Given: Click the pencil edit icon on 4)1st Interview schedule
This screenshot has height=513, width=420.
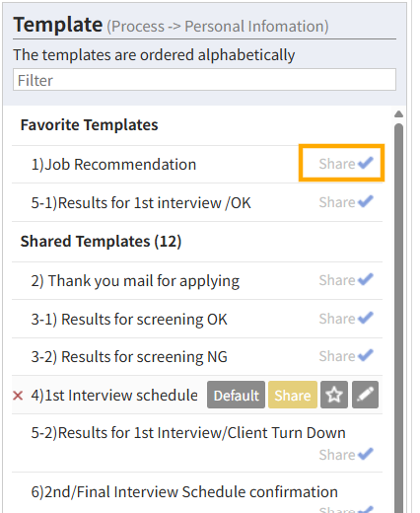Looking at the screenshot, I should click(x=365, y=395).
